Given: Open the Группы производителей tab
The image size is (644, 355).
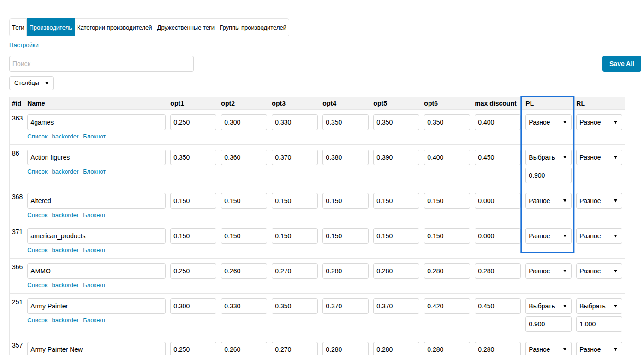Looking at the screenshot, I should (253, 27).
